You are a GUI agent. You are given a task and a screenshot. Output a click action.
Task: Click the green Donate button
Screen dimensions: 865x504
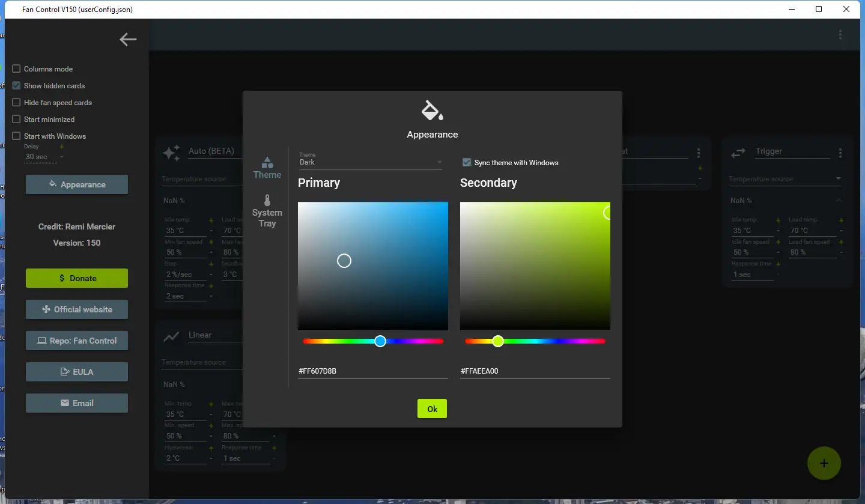[x=77, y=278]
